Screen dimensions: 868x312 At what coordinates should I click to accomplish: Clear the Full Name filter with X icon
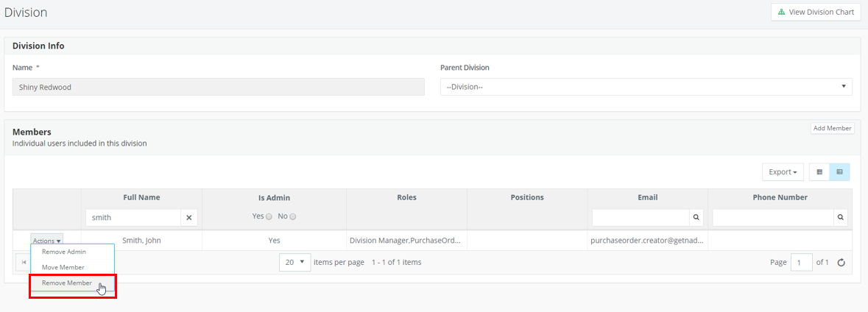click(x=188, y=218)
